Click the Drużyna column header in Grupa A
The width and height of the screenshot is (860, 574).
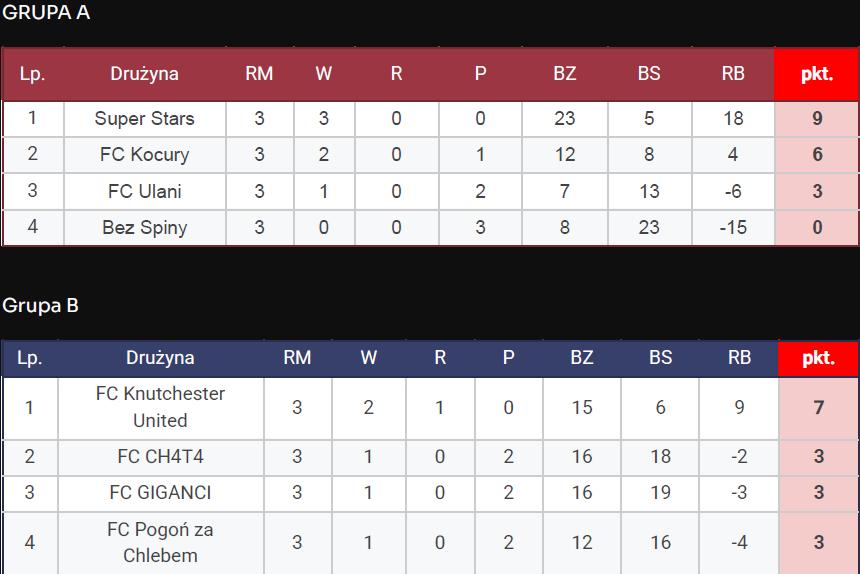coord(145,74)
